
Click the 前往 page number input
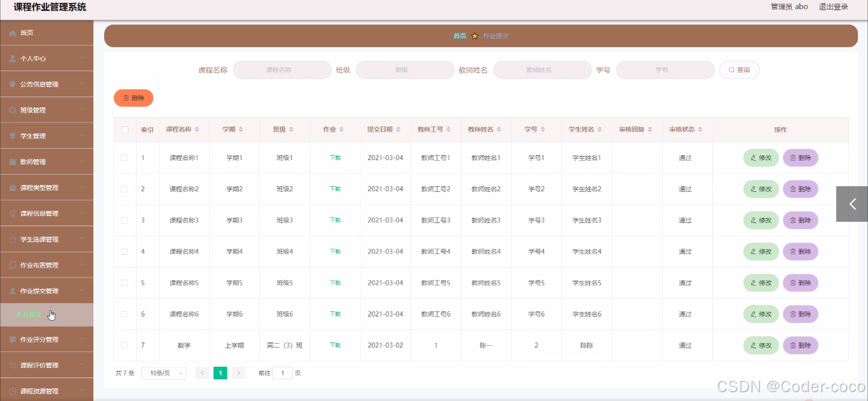pos(282,373)
